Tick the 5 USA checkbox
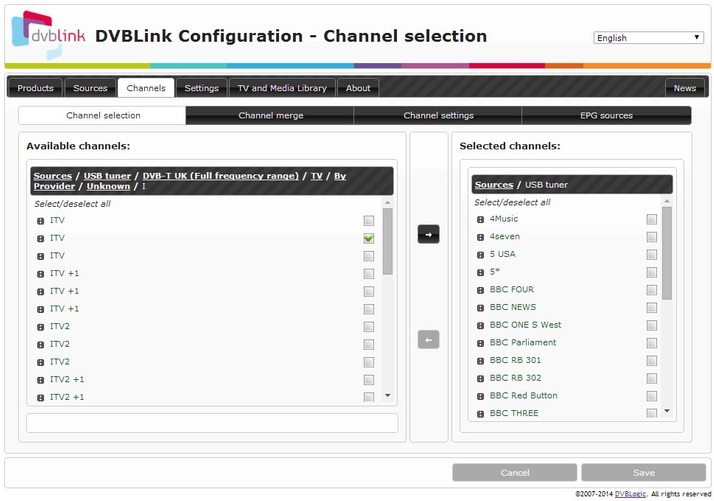The width and height of the screenshot is (714, 501). coord(652,255)
